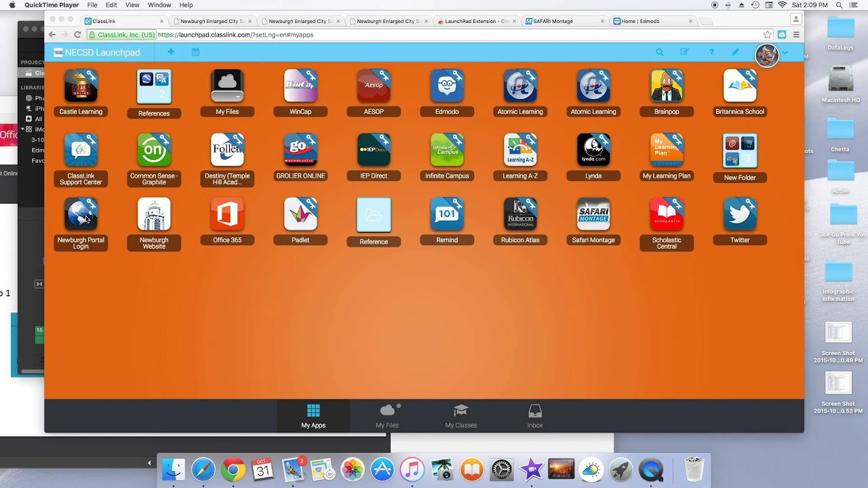Open Destiny (Temple Hill Acad...) app

pyautogui.click(x=227, y=150)
